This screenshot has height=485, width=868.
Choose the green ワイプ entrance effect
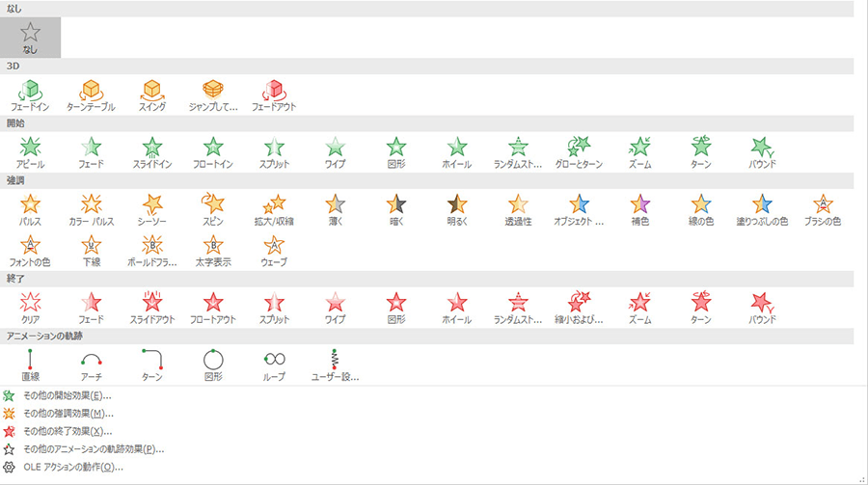[x=335, y=152]
